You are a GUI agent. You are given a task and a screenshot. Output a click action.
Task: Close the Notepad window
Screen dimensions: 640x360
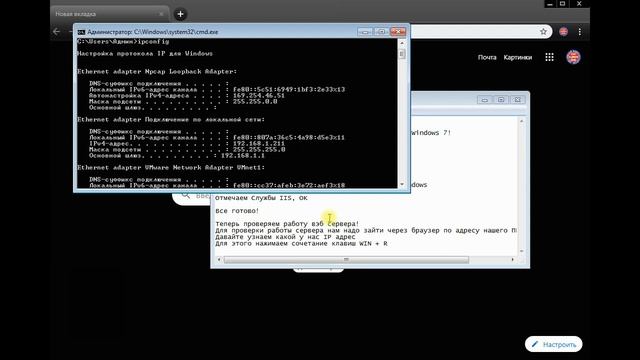[x=517, y=100]
